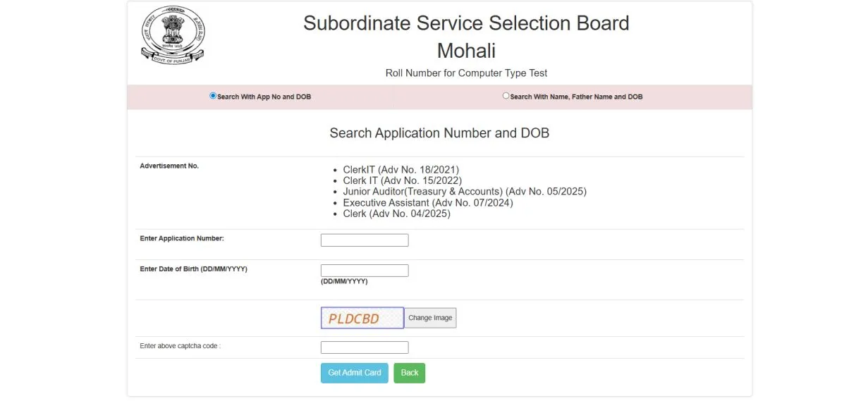Focus the Enter Application Number field

(365, 240)
